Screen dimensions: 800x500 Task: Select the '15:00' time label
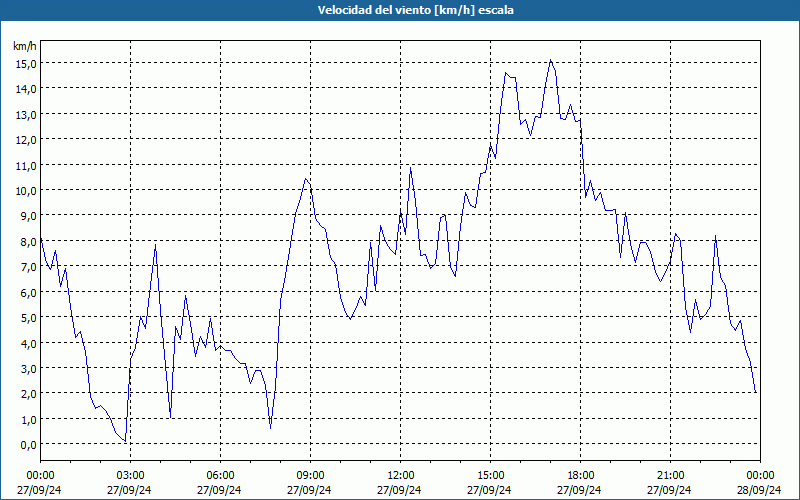click(x=490, y=476)
